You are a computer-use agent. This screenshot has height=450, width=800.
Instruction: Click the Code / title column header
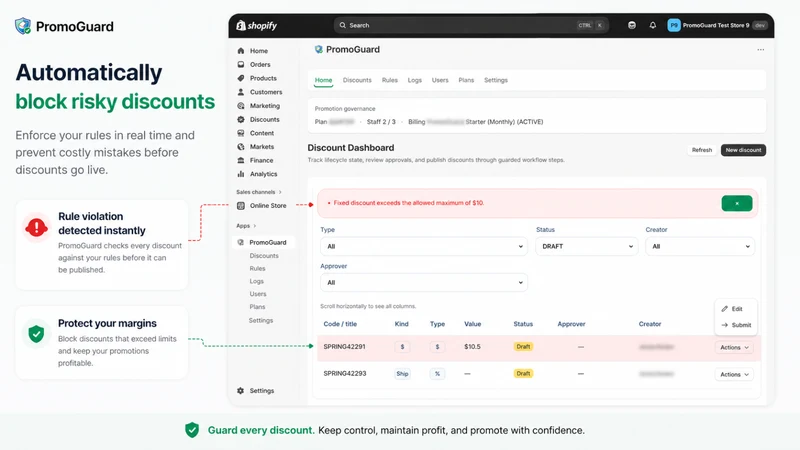point(340,324)
